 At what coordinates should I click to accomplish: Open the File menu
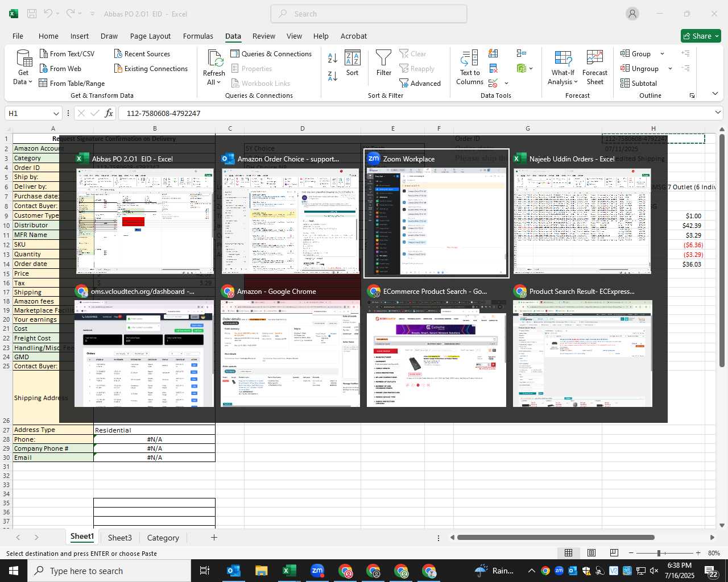[18, 36]
